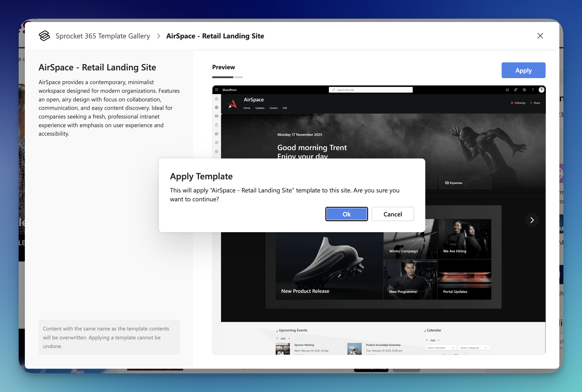This screenshot has width=582, height=392.
Task: Click the Help question mark icon
Action: click(533, 90)
